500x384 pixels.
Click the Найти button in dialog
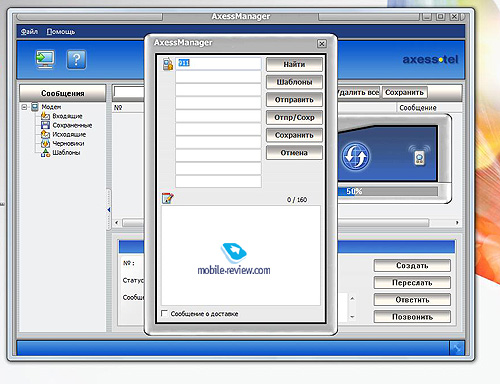point(294,64)
